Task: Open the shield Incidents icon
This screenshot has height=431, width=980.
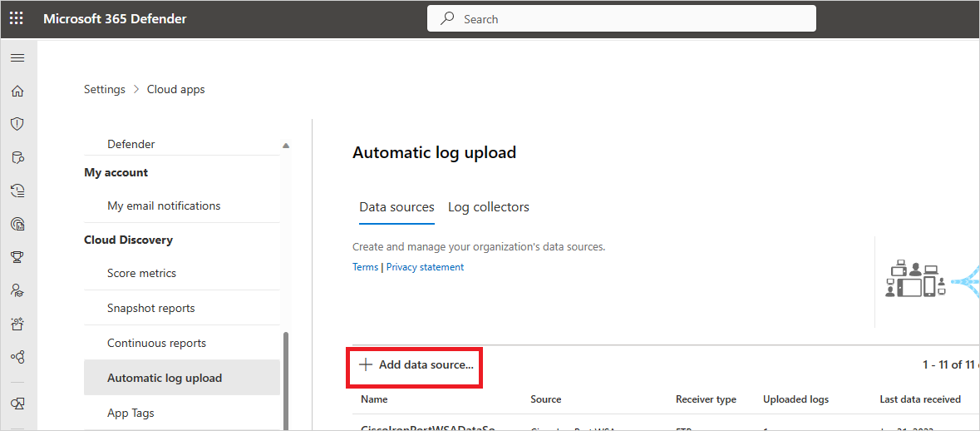Action: [17, 124]
